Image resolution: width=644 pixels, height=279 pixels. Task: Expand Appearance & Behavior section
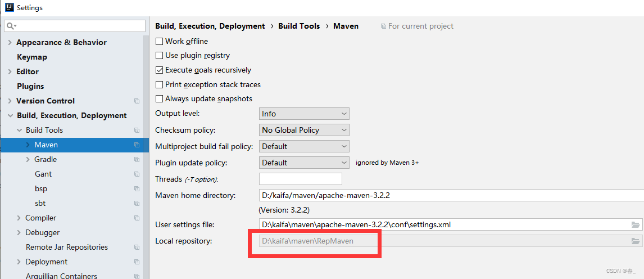[10, 42]
